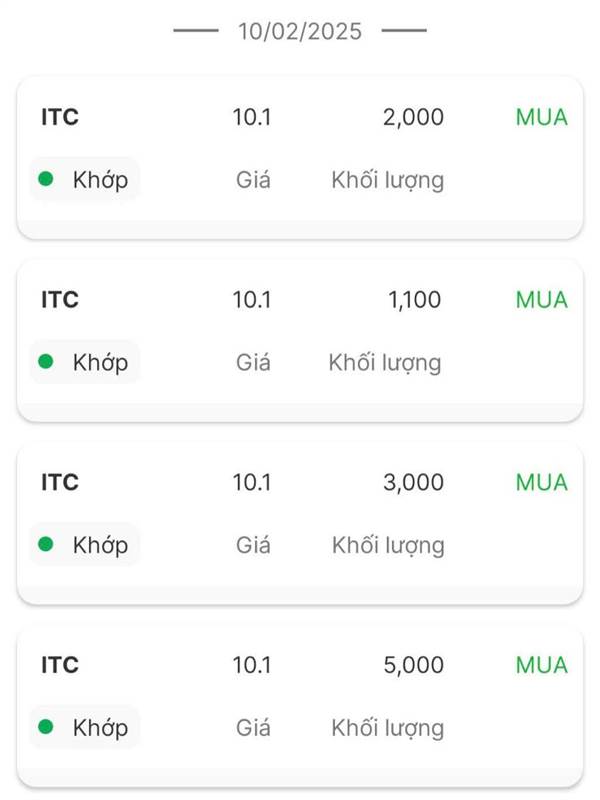Click green status dot on 5,000 order
This screenshot has width=600, height=800.
tap(46, 727)
